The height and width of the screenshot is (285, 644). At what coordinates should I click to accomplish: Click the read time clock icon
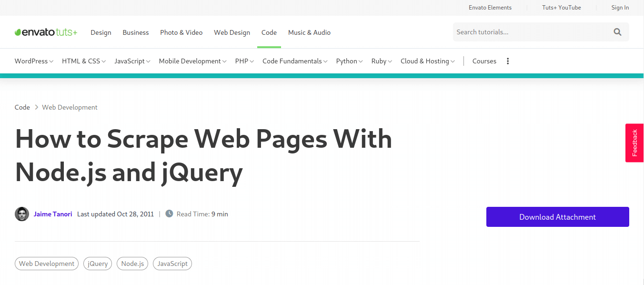(x=169, y=214)
